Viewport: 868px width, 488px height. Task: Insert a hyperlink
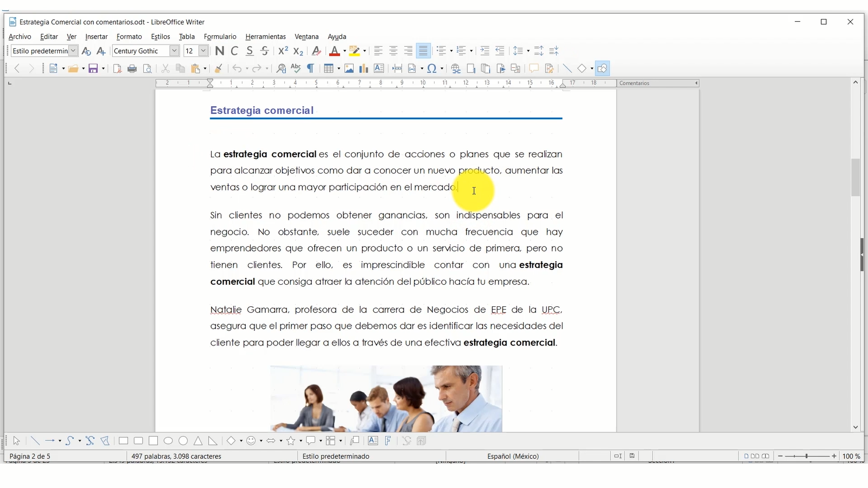[456, 68]
